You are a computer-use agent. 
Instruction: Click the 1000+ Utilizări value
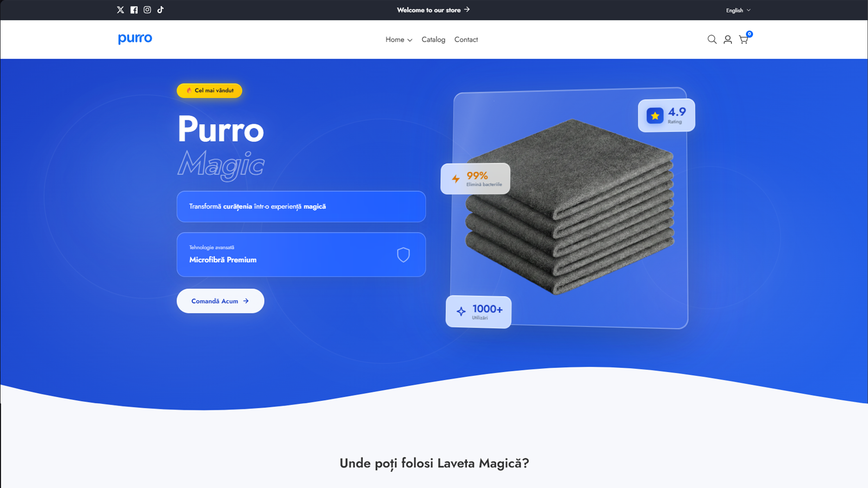click(487, 309)
